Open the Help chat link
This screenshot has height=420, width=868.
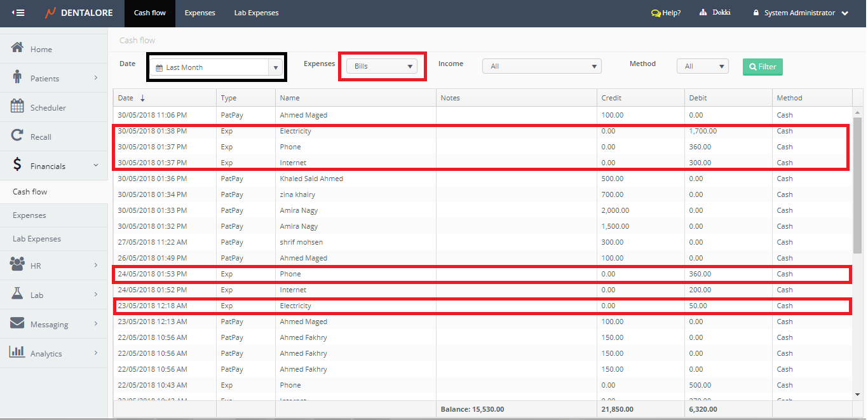tap(666, 13)
